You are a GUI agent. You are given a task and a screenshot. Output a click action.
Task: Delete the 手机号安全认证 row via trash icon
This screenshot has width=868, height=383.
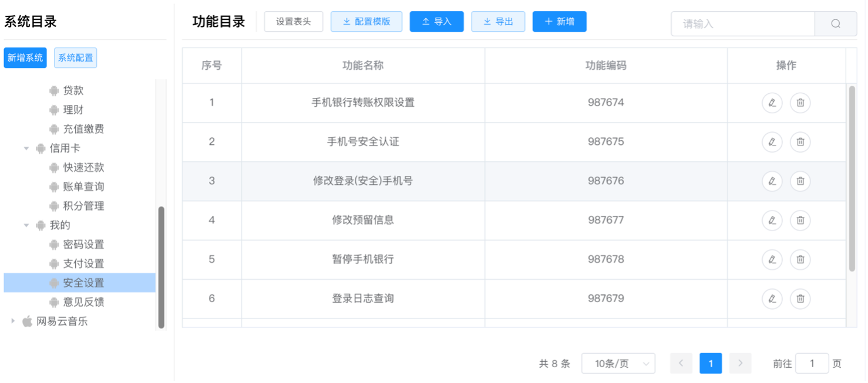800,142
